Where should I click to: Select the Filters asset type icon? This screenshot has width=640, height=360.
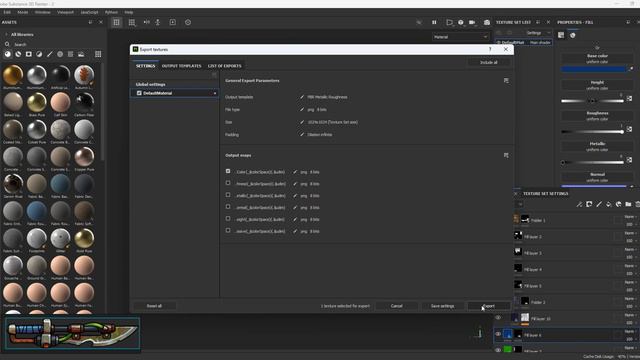(39, 54)
